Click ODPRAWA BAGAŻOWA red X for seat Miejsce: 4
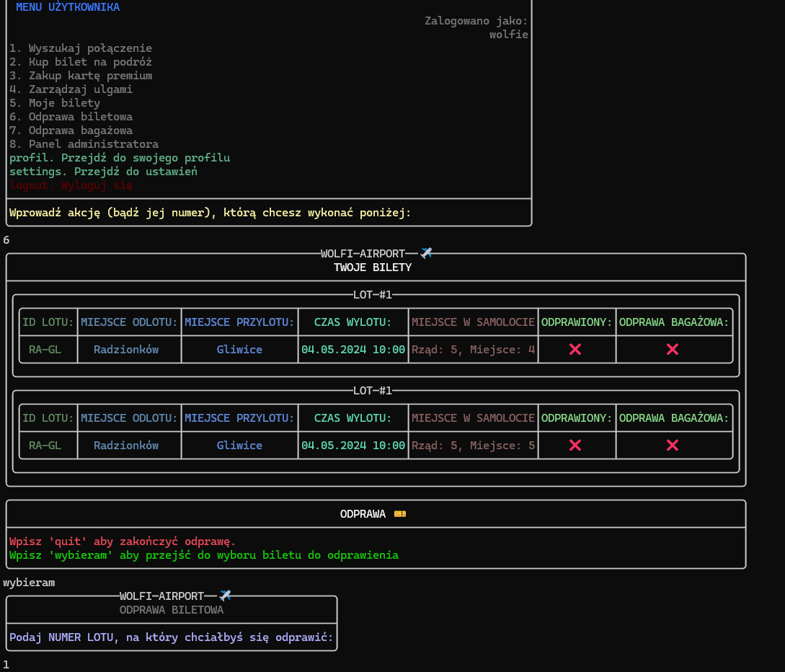Image resolution: width=785 pixels, height=672 pixels. [x=673, y=350]
